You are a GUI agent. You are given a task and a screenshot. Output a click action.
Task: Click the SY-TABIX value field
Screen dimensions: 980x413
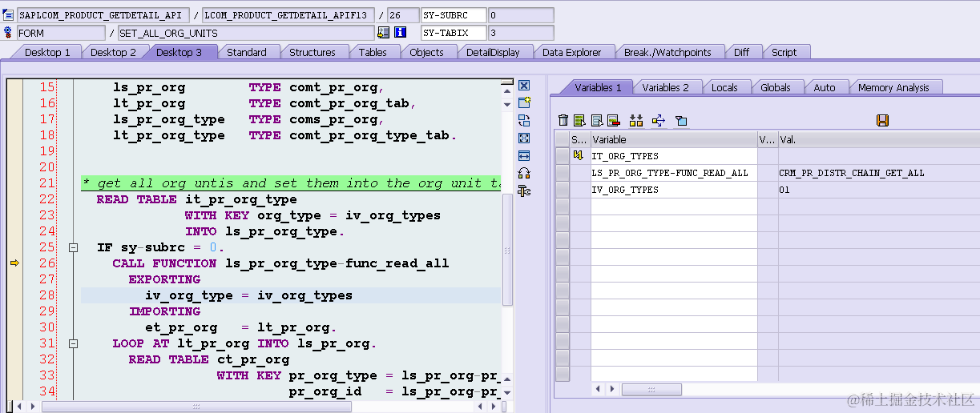click(x=521, y=33)
